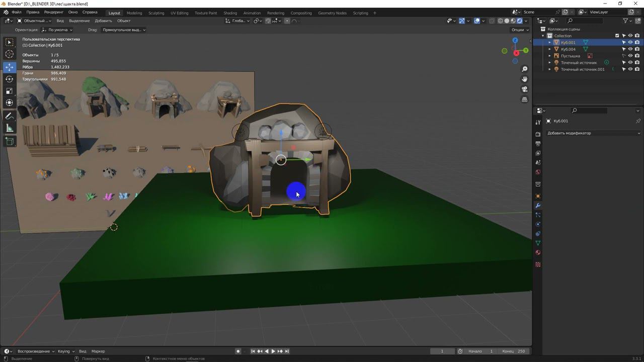644x362 pixels.
Task: Click the Add Cube tool icon
Action: 9,141
